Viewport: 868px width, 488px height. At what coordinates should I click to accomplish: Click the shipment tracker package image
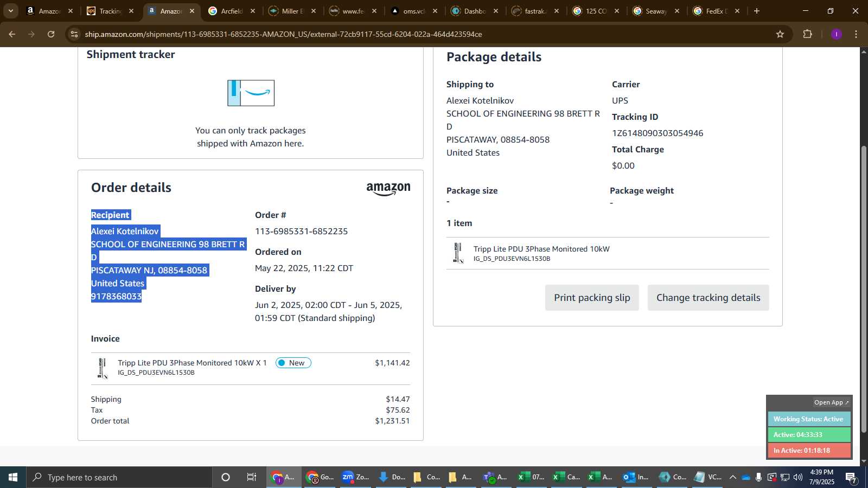coord(251,93)
